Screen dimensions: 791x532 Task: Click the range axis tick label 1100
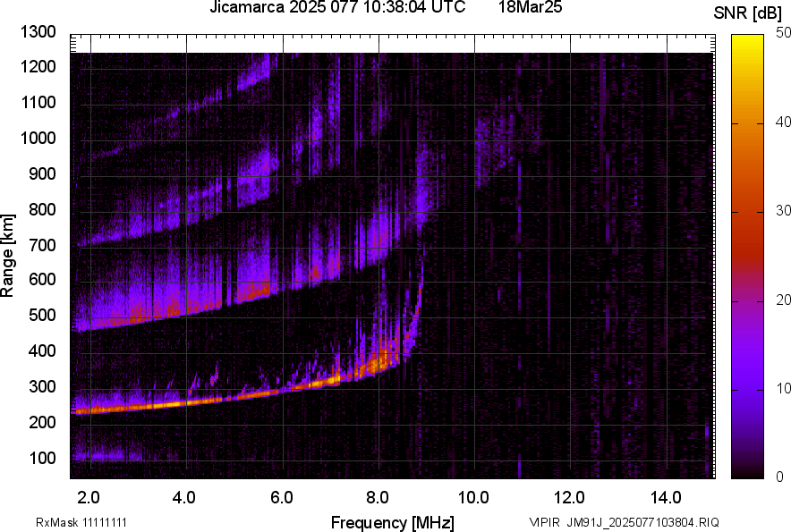(38, 102)
